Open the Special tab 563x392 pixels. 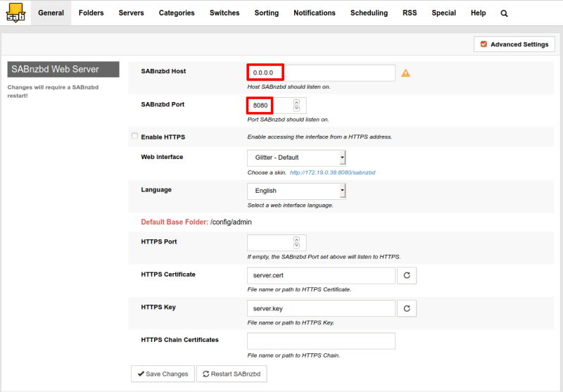coord(444,13)
